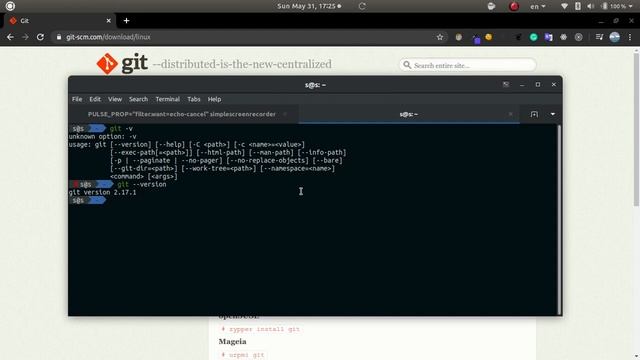Open terminal Edit menu

(95, 99)
